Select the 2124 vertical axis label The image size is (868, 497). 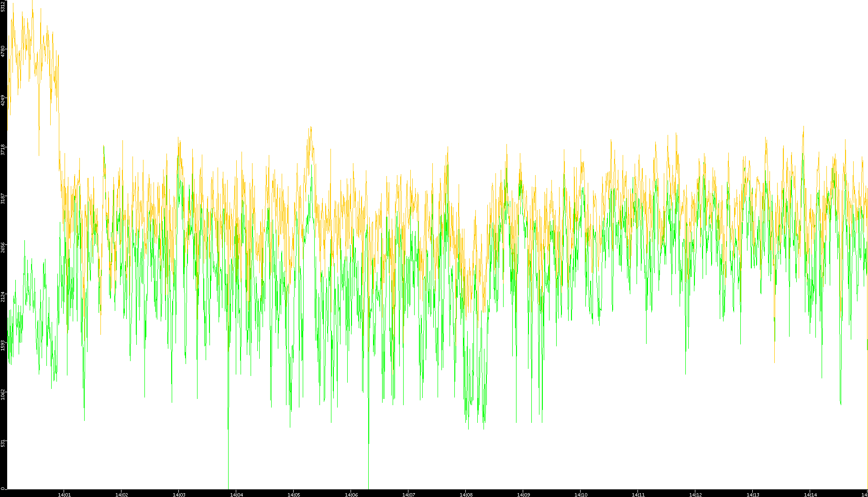pos(3,296)
